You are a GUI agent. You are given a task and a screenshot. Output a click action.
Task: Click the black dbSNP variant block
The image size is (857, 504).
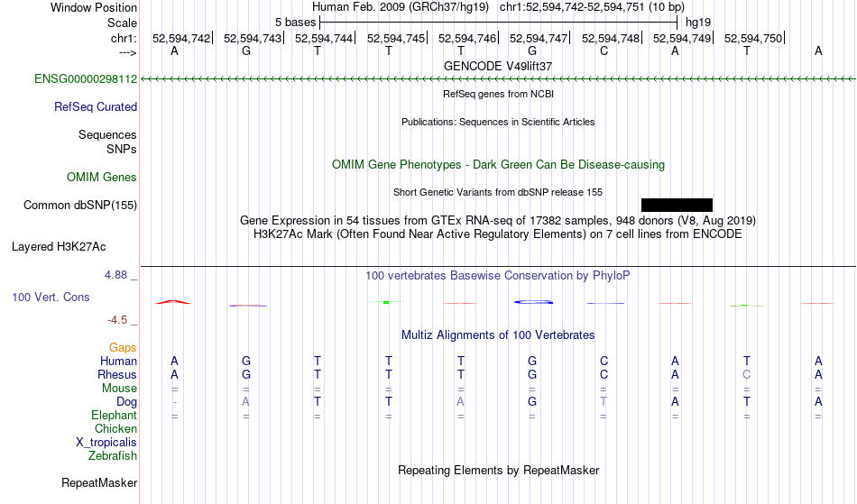677,205
